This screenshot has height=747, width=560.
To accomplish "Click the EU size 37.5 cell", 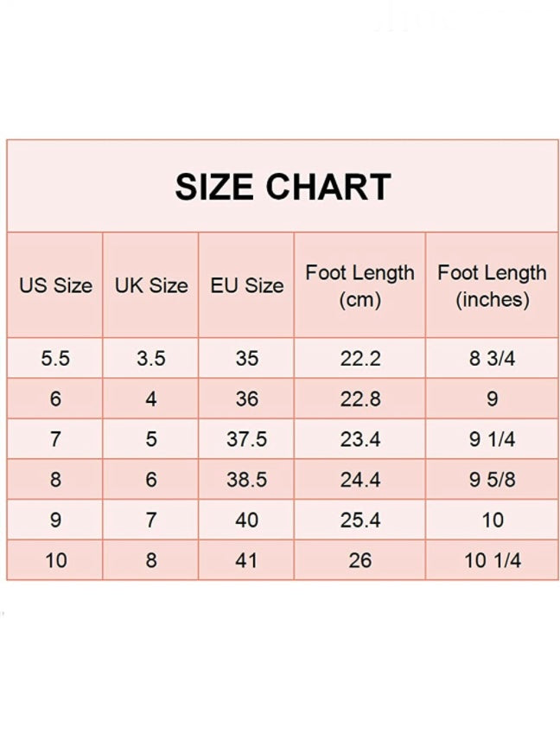I will click(246, 439).
